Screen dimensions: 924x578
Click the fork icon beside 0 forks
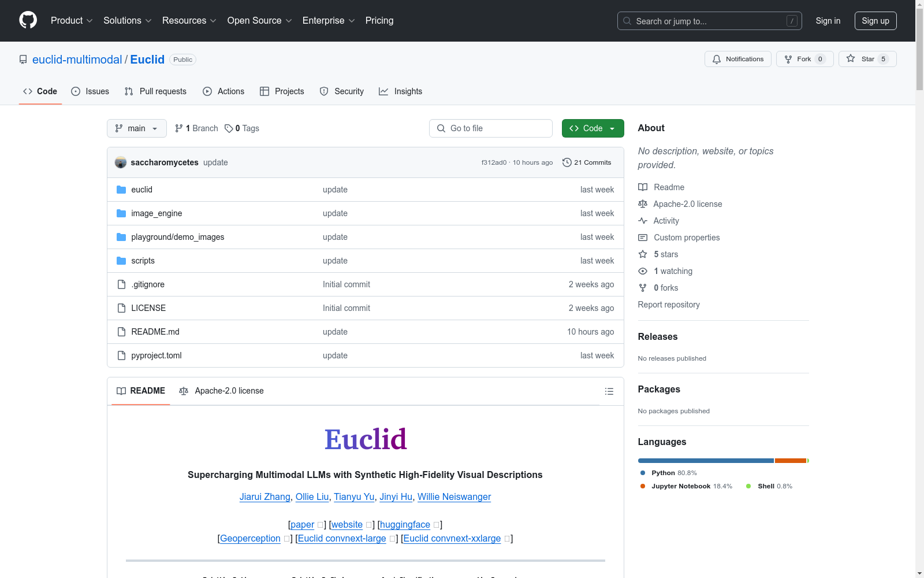643,288
